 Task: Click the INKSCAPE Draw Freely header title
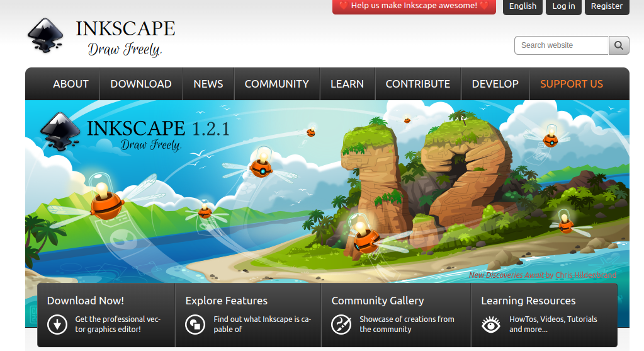coord(125,38)
